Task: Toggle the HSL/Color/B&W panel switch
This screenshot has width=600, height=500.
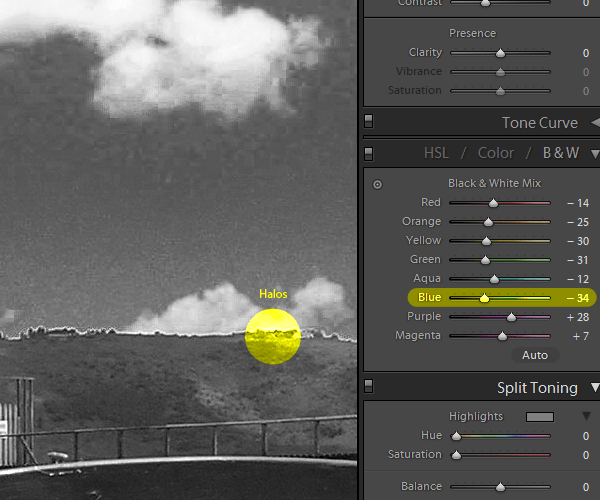Action: click(x=368, y=154)
